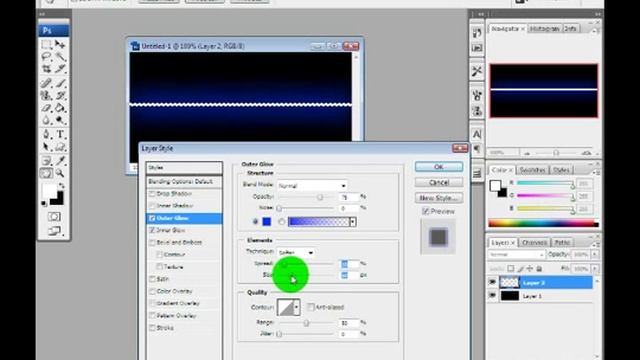
Task: Select the Type tool
Action: [60, 134]
